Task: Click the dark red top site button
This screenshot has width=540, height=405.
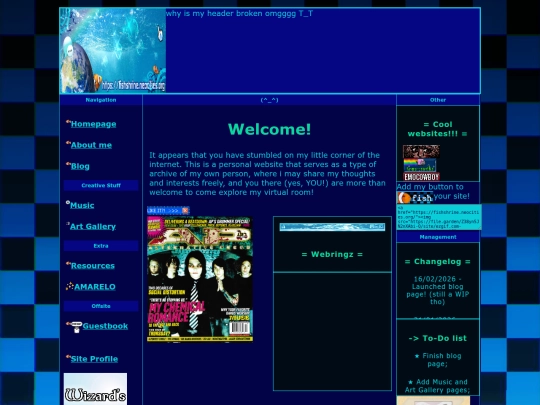Action: coord(421,152)
